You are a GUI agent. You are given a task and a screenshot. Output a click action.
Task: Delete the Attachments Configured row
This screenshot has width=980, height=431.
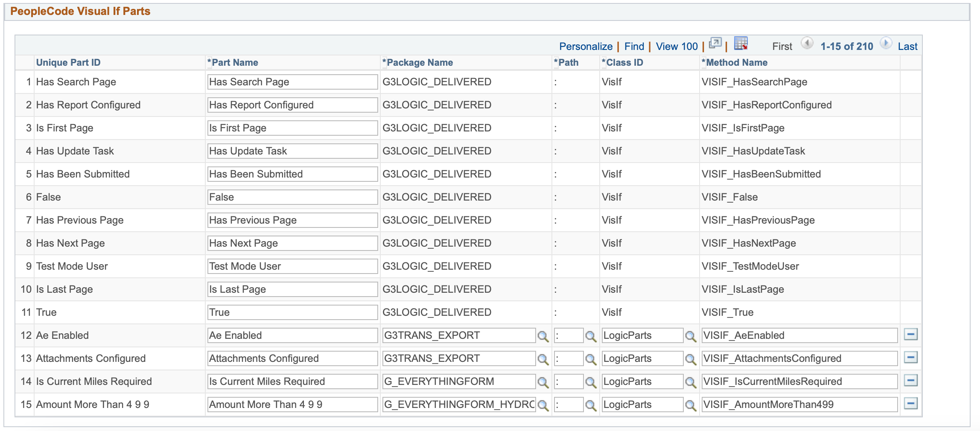[911, 358]
